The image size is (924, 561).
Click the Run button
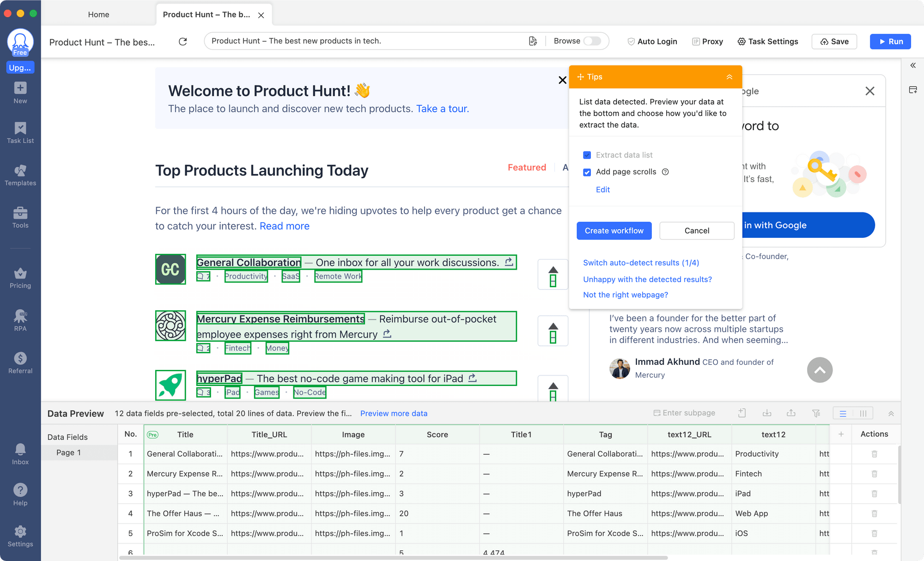[x=890, y=42]
